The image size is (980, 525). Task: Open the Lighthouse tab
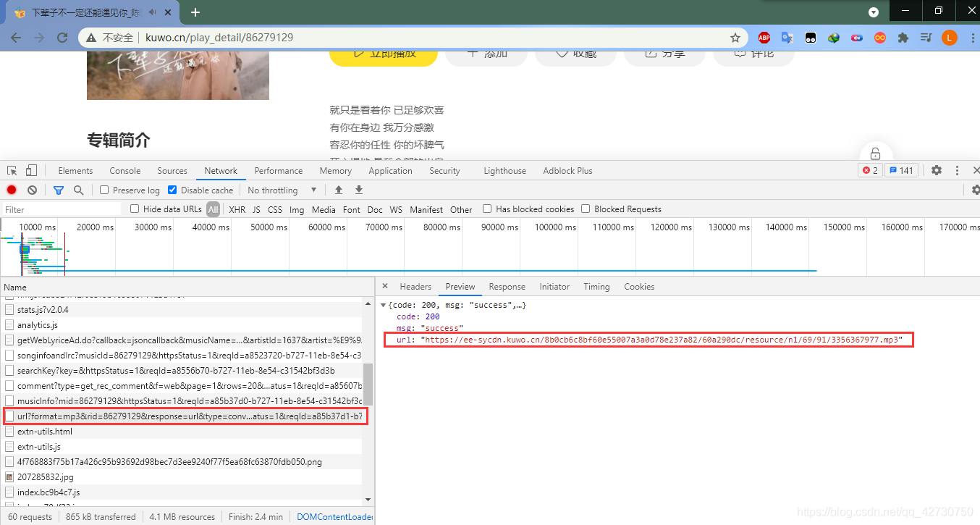504,170
